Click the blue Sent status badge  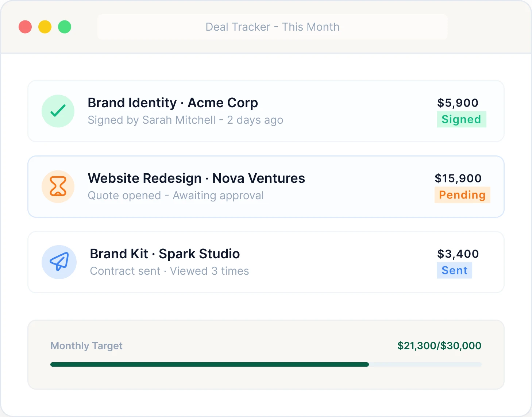pyautogui.click(x=455, y=270)
